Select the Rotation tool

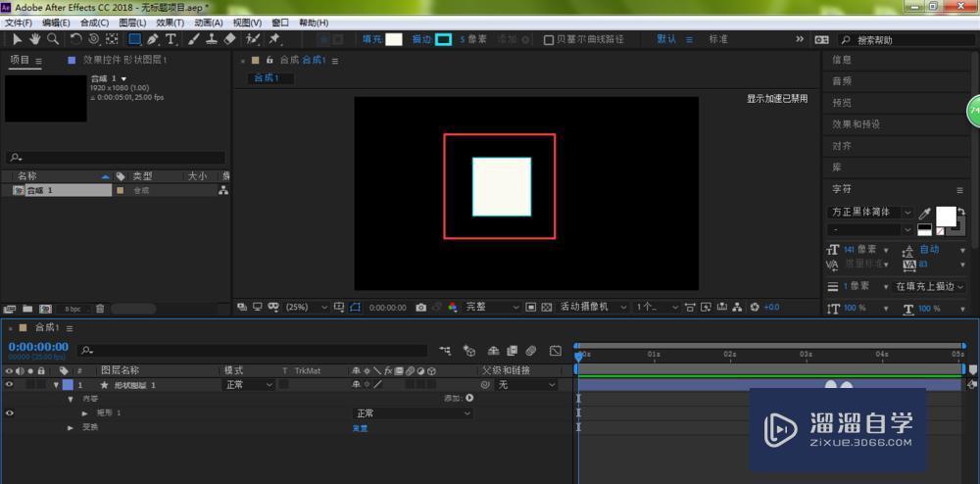click(76, 39)
